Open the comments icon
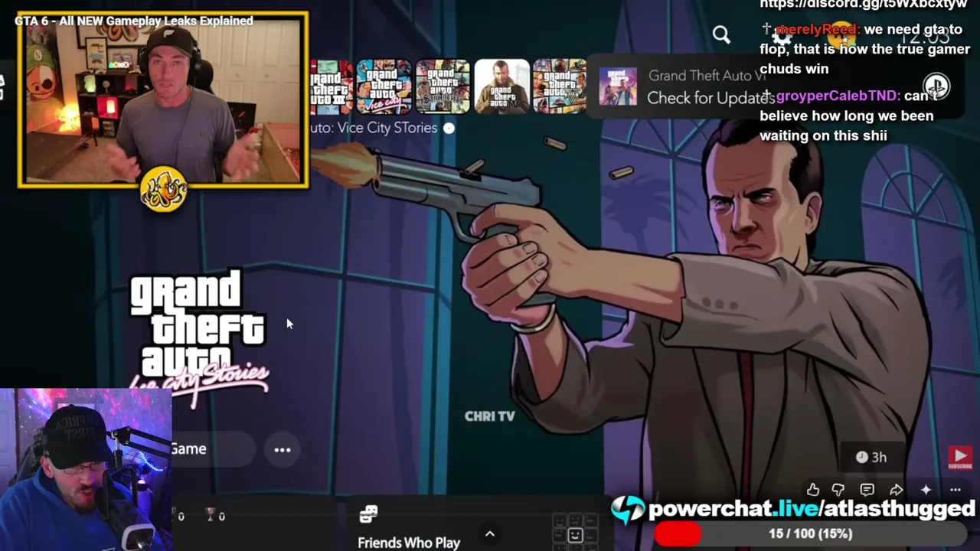The width and height of the screenshot is (980, 551). point(867,490)
